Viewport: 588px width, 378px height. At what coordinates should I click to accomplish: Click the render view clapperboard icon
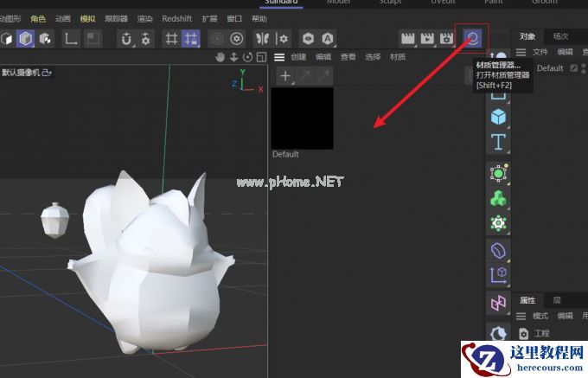coord(408,38)
